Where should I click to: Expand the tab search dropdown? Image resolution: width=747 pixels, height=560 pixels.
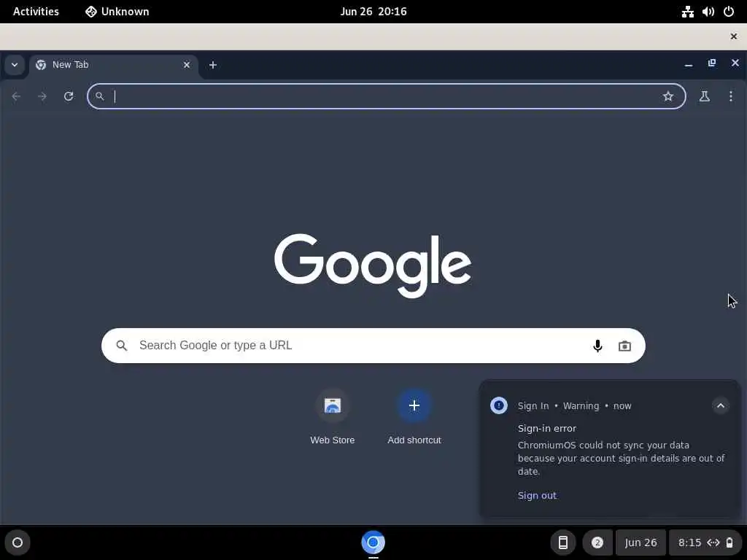click(x=15, y=65)
